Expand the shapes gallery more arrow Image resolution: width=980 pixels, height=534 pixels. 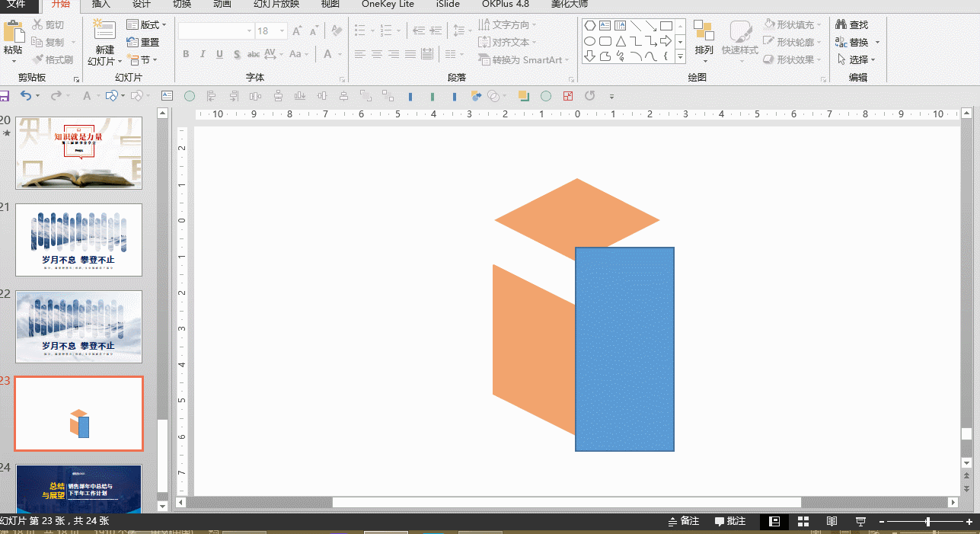tap(680, 56)
